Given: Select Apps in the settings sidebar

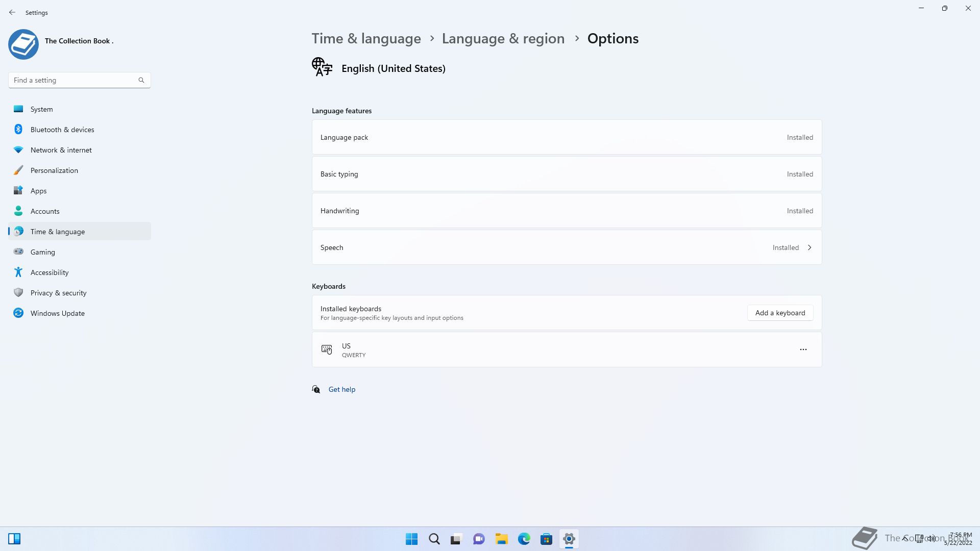Looking at the screenshot, I should pos(38,191).
